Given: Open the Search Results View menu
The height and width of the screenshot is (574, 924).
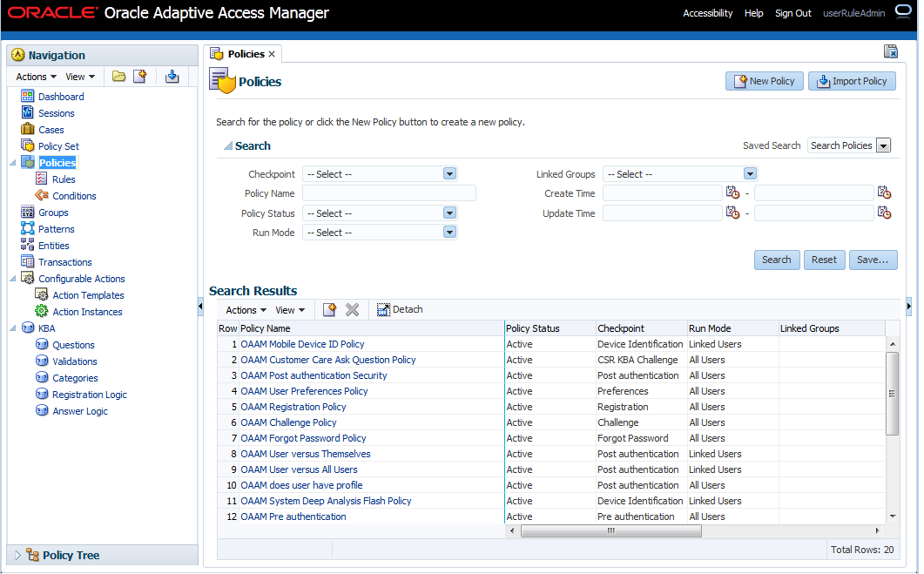Looking at the screenshot, I should coord(290,310).
